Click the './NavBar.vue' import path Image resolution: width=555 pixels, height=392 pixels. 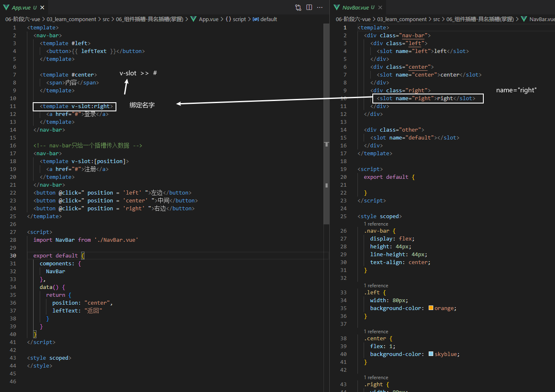pos(116,240)
